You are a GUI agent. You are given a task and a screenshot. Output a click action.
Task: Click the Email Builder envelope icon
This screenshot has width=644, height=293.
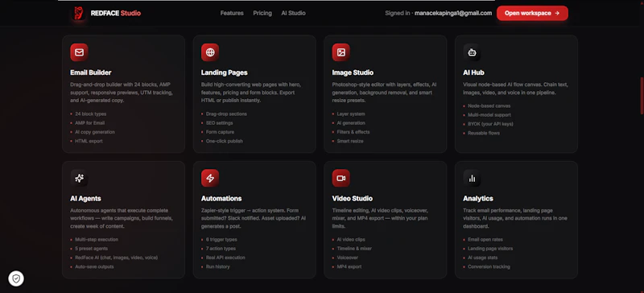coord(79,52)
